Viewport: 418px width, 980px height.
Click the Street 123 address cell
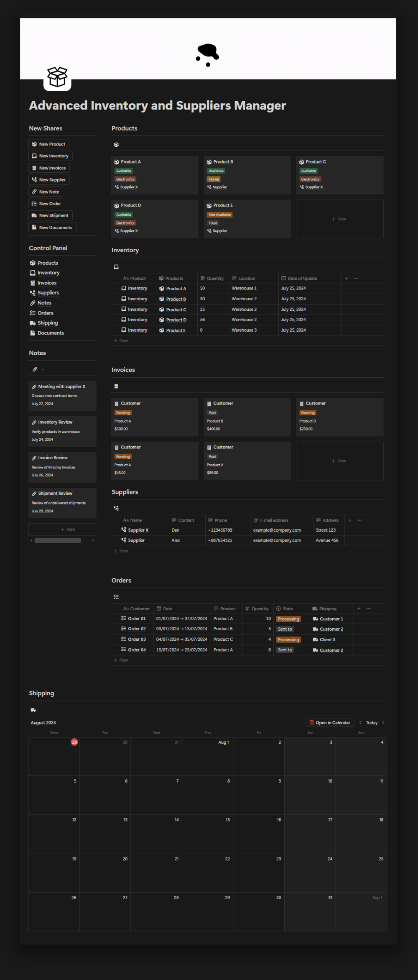[x=329, y=530]
